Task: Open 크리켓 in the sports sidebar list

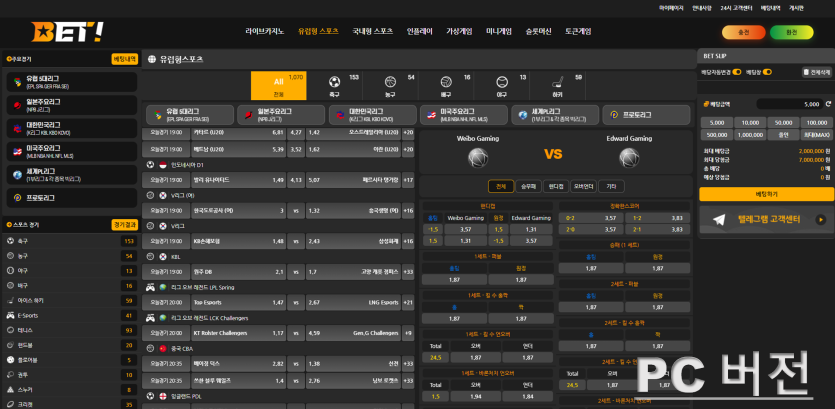Action: point(71,405)
